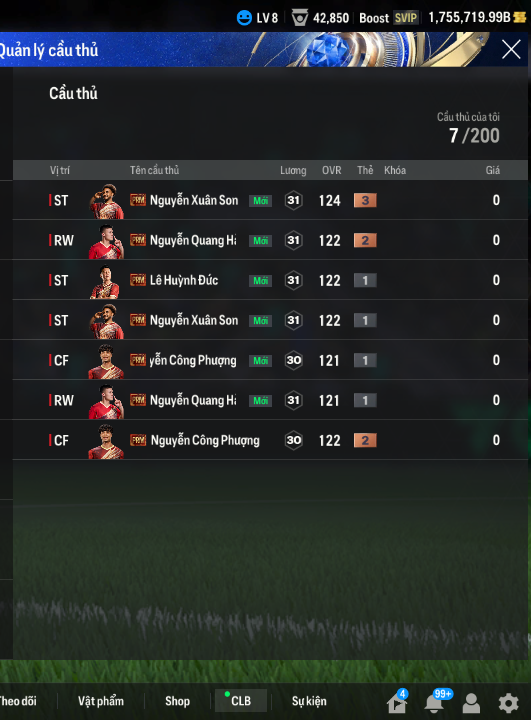531x720 pixels.
Task: Click the trophy icon beside 42,850
Action: click(299, 18)
